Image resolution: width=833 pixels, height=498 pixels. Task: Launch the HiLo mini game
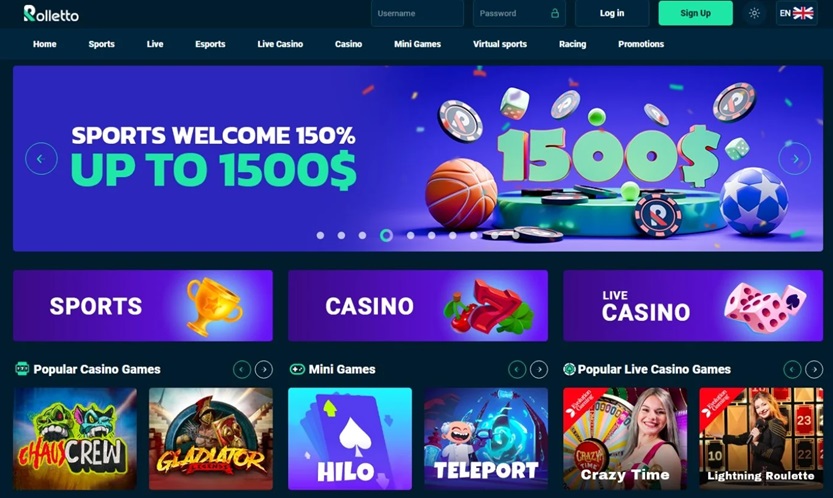(x=350, y=438)
